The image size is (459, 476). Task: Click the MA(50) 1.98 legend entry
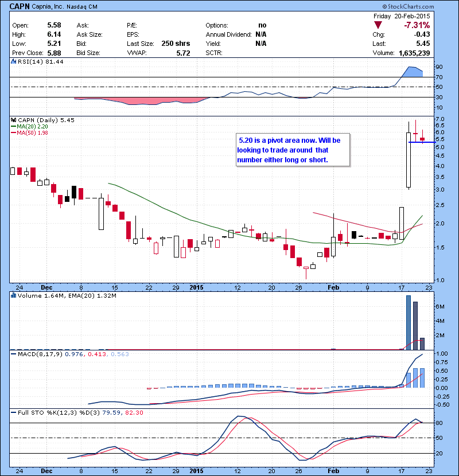(x=29, y=132)
